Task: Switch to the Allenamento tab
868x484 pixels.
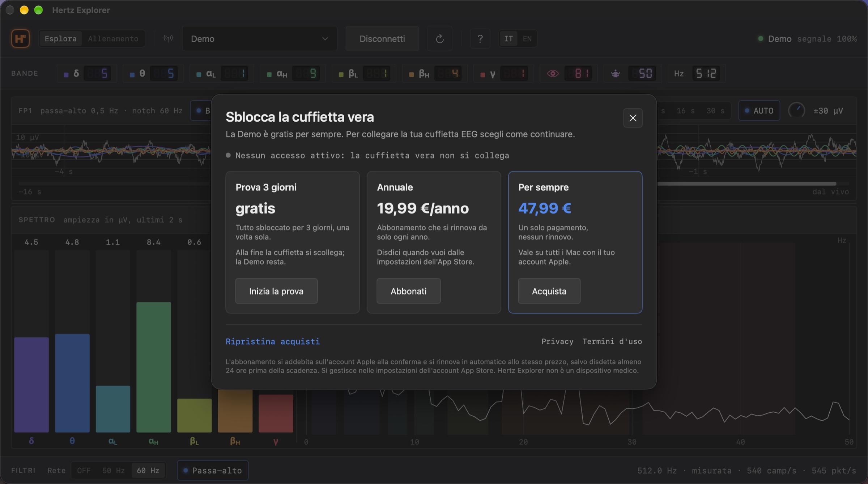Action: coord(113,38)
